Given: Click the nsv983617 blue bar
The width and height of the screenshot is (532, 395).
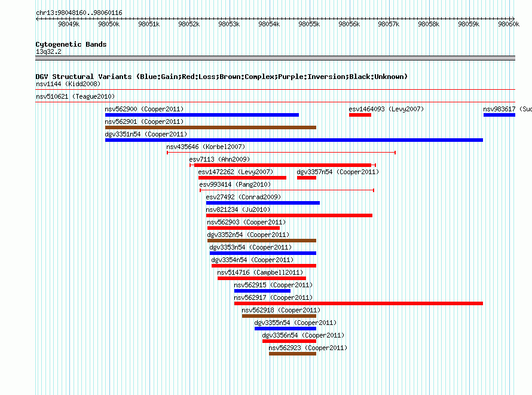Looking at the screenshot, I should 500,115.
